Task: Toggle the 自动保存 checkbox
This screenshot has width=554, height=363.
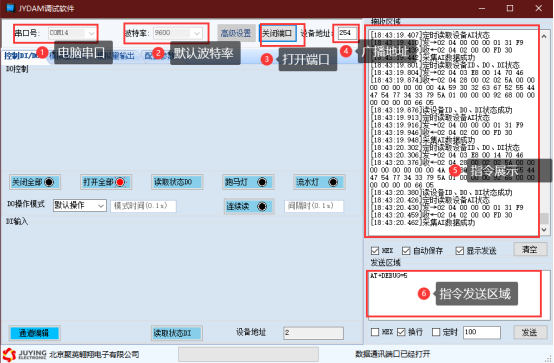Action: click(406, 251)
